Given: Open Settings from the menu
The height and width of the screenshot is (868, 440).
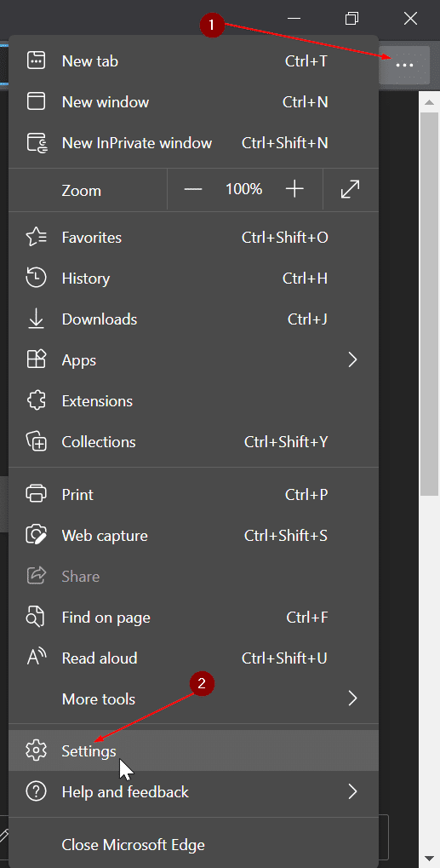Looking at the screenshot, I should coord(193,750).
